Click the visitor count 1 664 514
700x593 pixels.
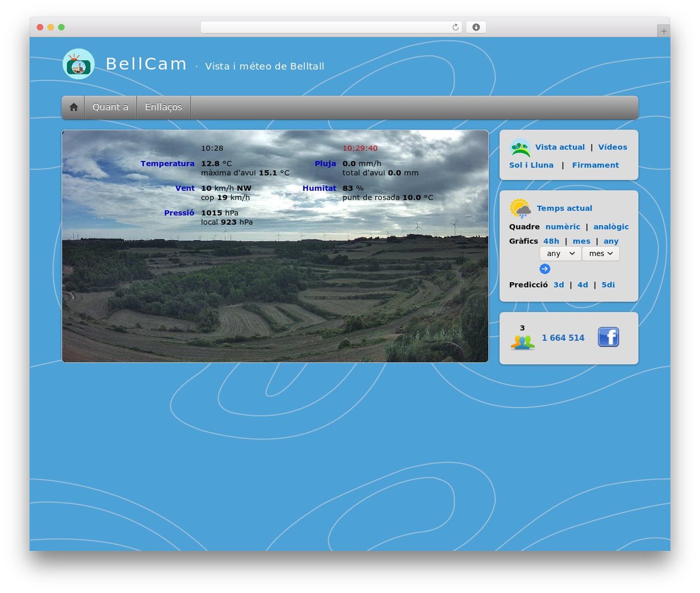click(563, 338)
